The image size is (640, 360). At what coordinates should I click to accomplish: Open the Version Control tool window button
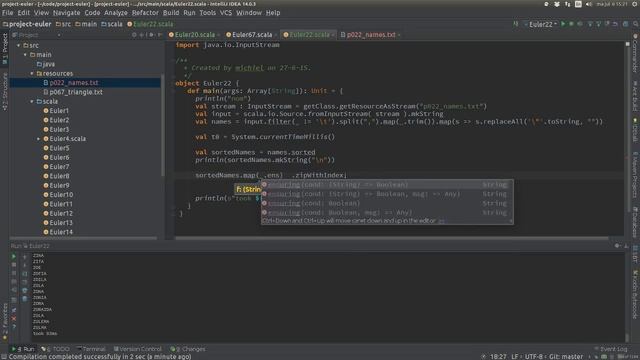[138, 349]
